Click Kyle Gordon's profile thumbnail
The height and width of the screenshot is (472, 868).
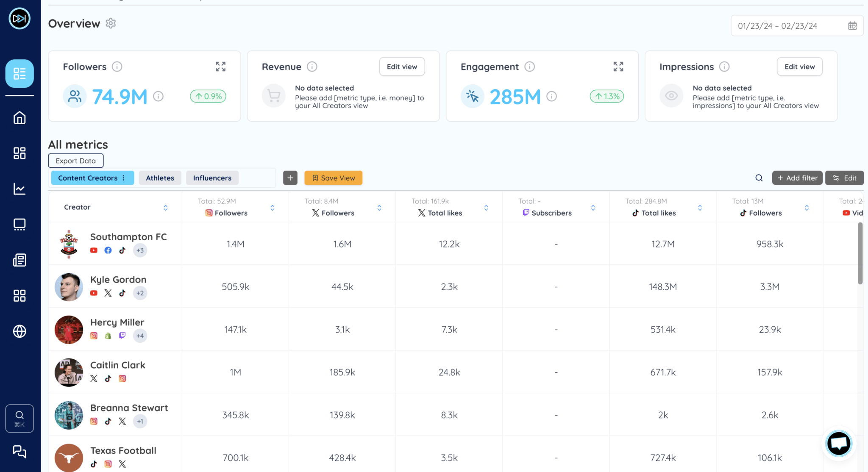pos(69,287)
